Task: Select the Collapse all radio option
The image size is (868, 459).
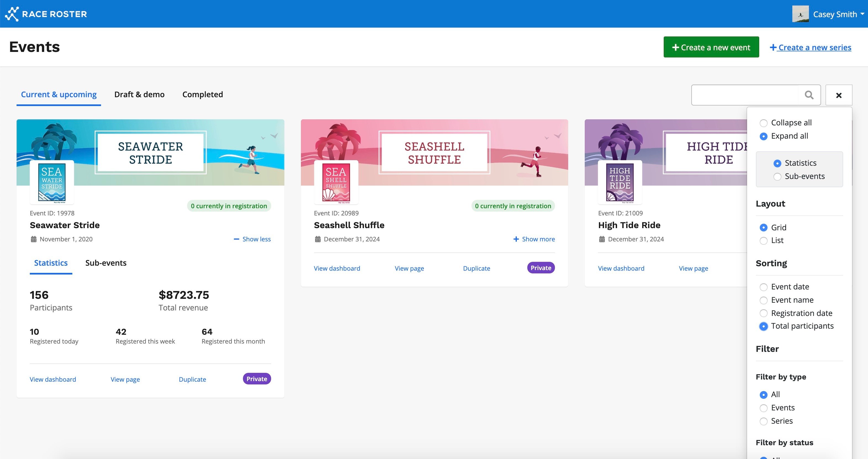Action: tap(764, 123)
